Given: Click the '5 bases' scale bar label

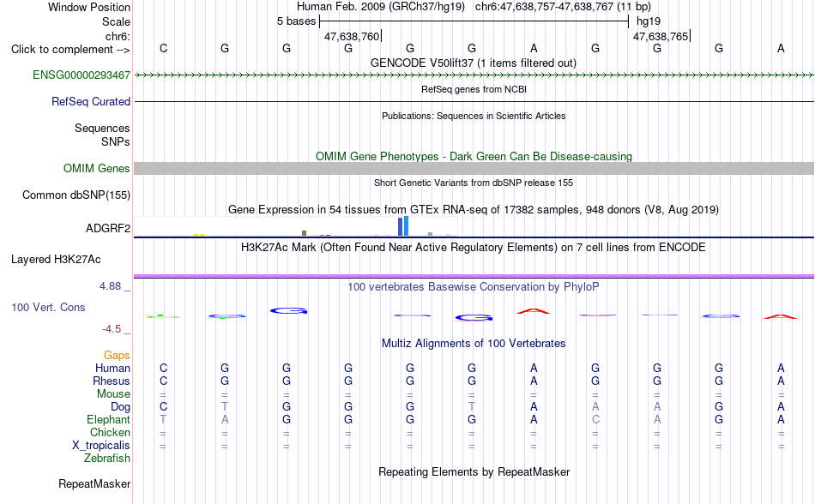Looking at the screenshot, I should 296,21.
